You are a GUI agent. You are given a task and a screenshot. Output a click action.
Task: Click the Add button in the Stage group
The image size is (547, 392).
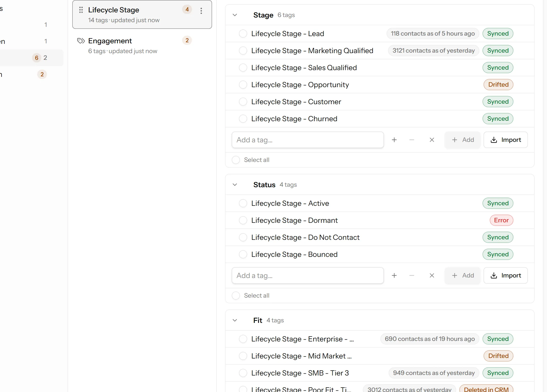463,140
